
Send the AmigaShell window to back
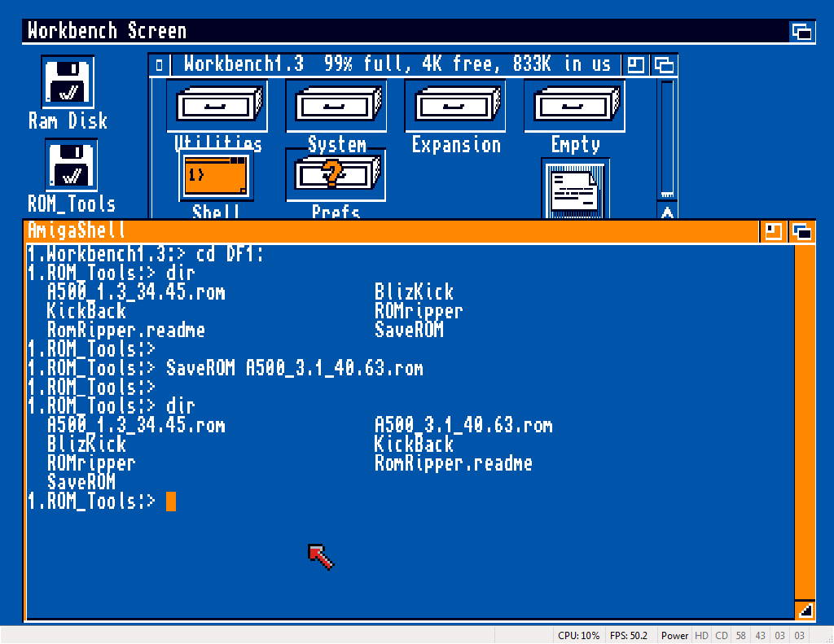coord(773,232)
